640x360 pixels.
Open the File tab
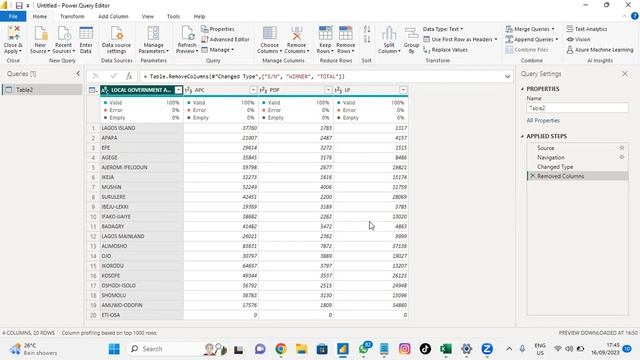point(13,16)
